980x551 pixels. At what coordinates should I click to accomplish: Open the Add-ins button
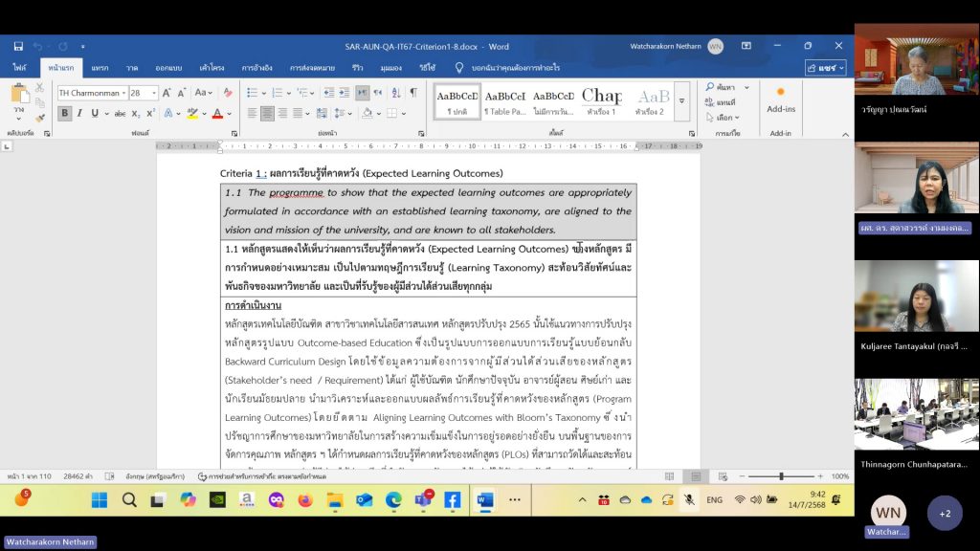[781, 99]
